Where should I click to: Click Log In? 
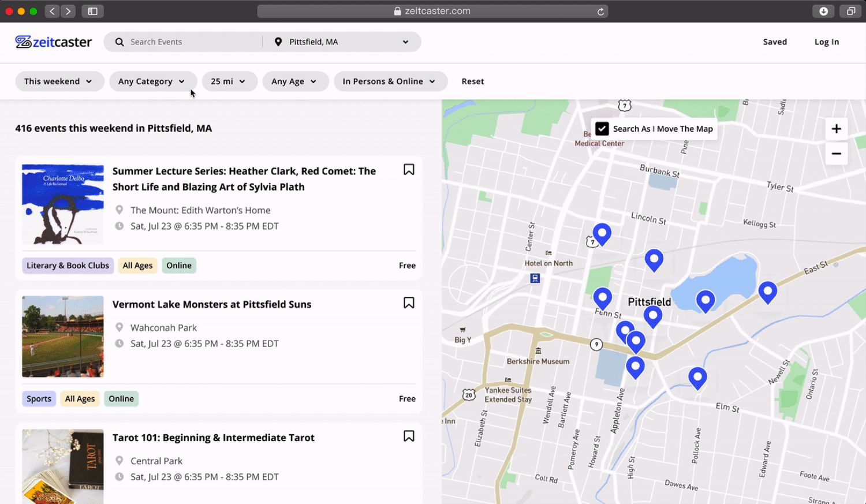[x=827, y=42]
